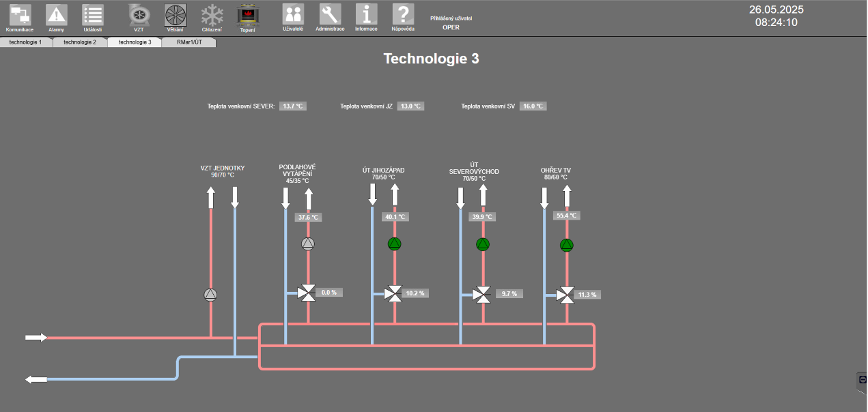868x412 pixels.
Task: Click the Informace info icon
Action: coord(366,15)
